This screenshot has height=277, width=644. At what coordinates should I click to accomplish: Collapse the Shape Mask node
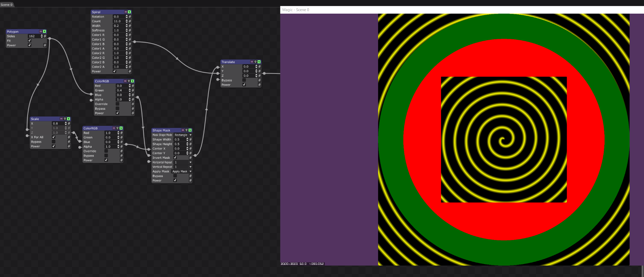183,130
